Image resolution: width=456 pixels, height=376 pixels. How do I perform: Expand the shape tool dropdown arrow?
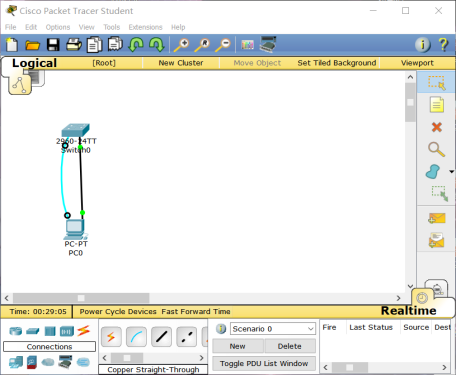point(451,172)
